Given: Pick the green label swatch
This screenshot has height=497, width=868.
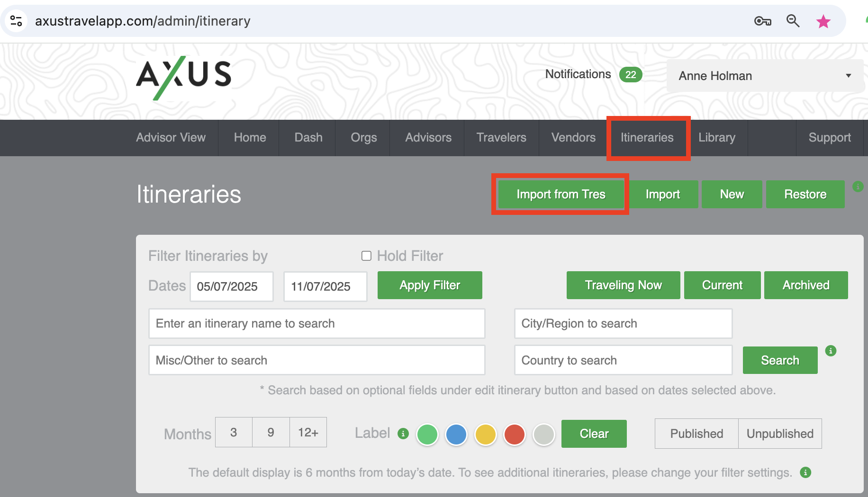Looking at the screenshot, I should [427, 435].
